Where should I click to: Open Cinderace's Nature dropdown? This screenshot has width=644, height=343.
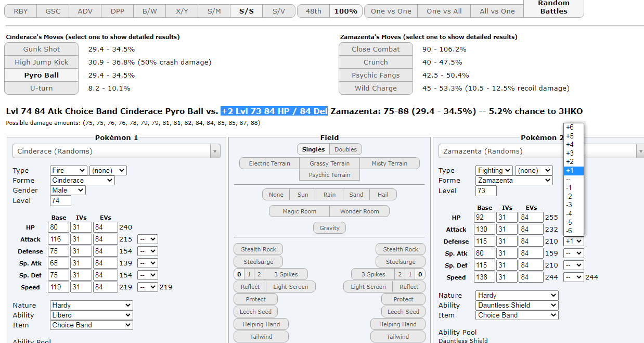(92, 306)
